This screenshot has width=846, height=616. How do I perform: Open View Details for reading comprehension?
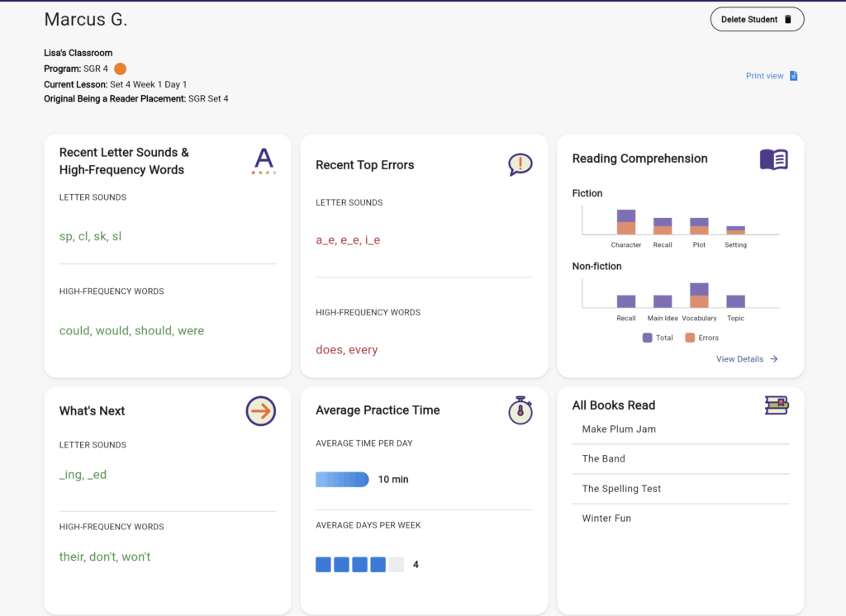coord(739,359)
